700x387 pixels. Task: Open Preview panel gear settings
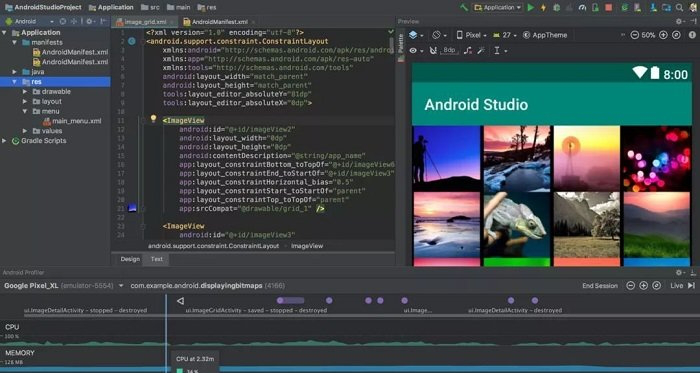[x=680, y=21]
